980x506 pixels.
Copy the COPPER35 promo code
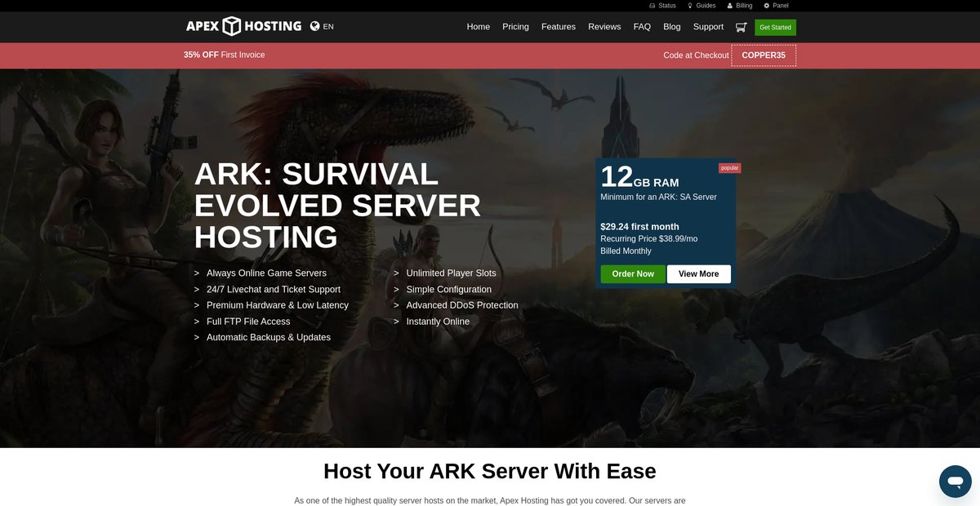coord(764,55)
